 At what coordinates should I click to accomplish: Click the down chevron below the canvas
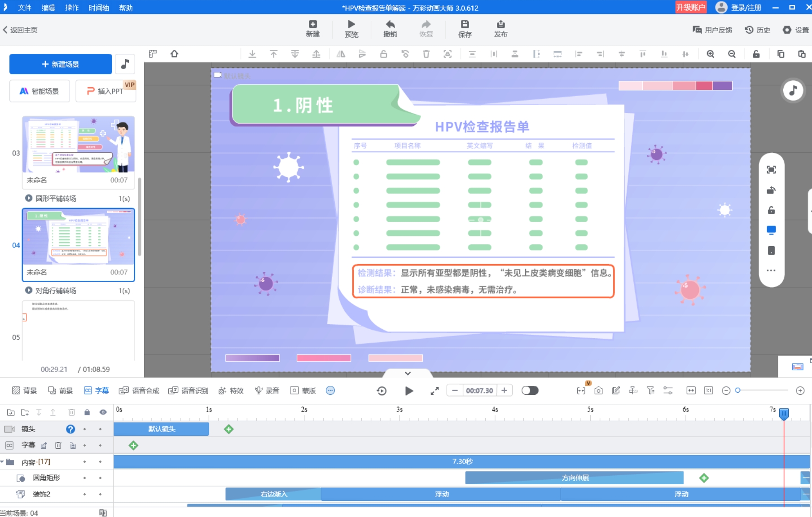(x=408, y=373)
